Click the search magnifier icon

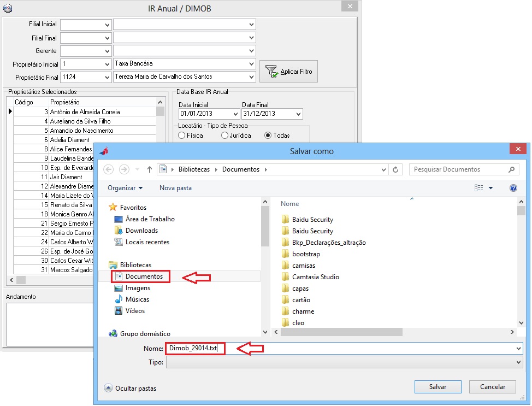(511, 169)
